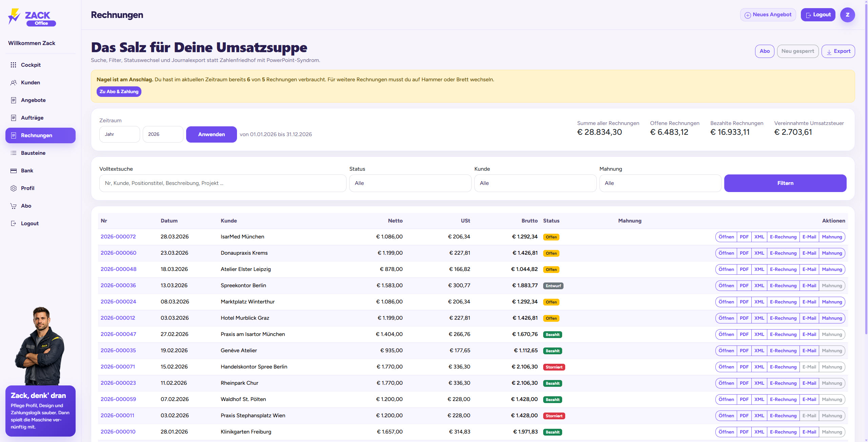Expand the Mahnung filter dropdown
Image resolution: width=868 pixels, height=442 pixels.
pos(660,183)
